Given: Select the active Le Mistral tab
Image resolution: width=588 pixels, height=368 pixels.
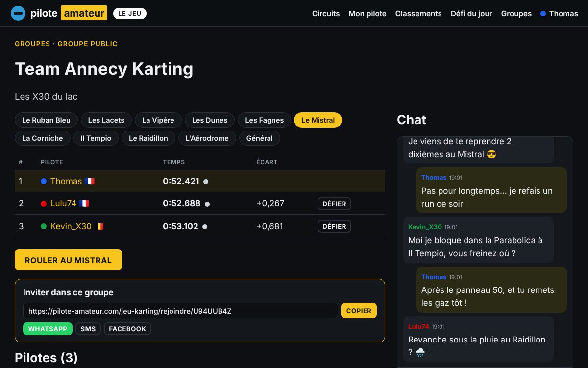Looking at the screenshot, I should pos(318,120).
